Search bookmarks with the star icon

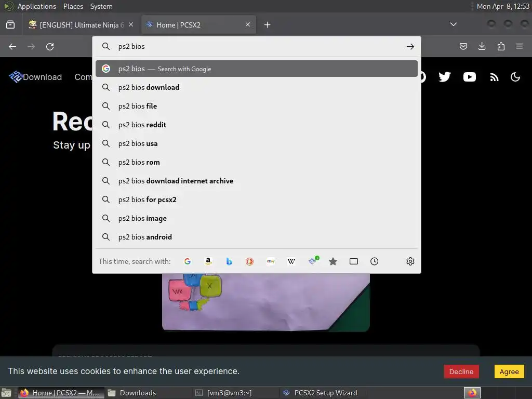[333, 261]
